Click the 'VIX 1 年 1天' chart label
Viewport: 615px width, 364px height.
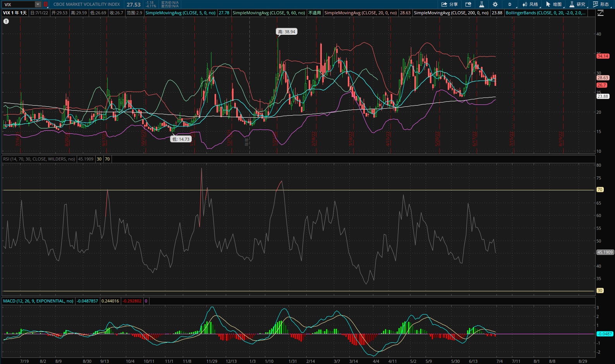pos(15,13)
